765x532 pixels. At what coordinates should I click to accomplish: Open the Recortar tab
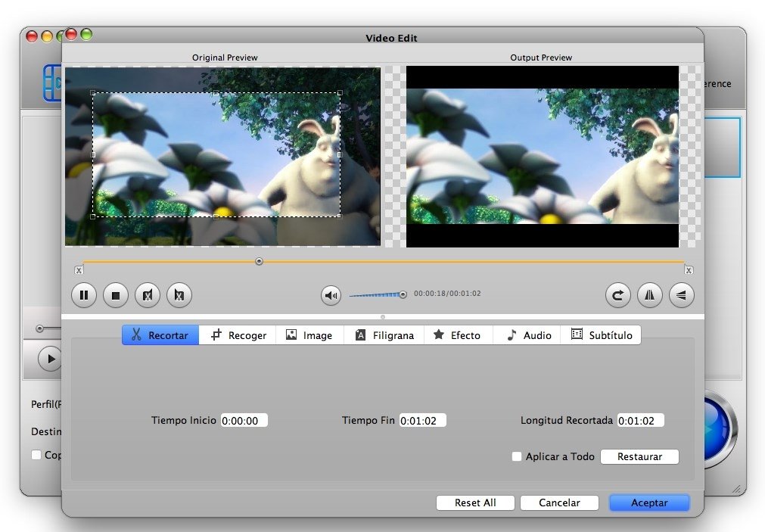(x=160, y=335)
